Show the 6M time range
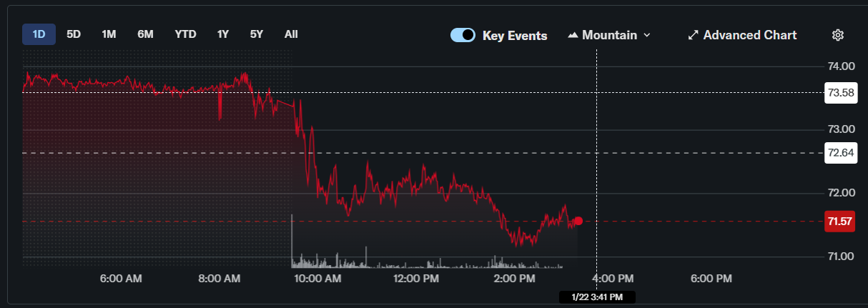 [x=145, y=34]
